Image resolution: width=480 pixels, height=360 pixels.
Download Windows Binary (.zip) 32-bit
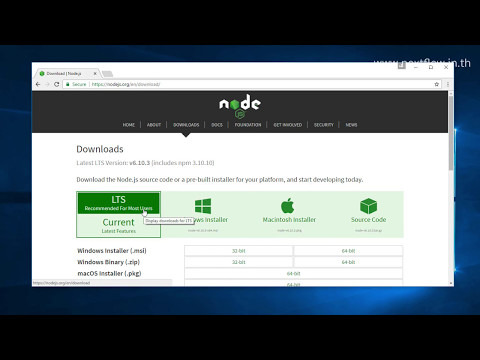239,262
